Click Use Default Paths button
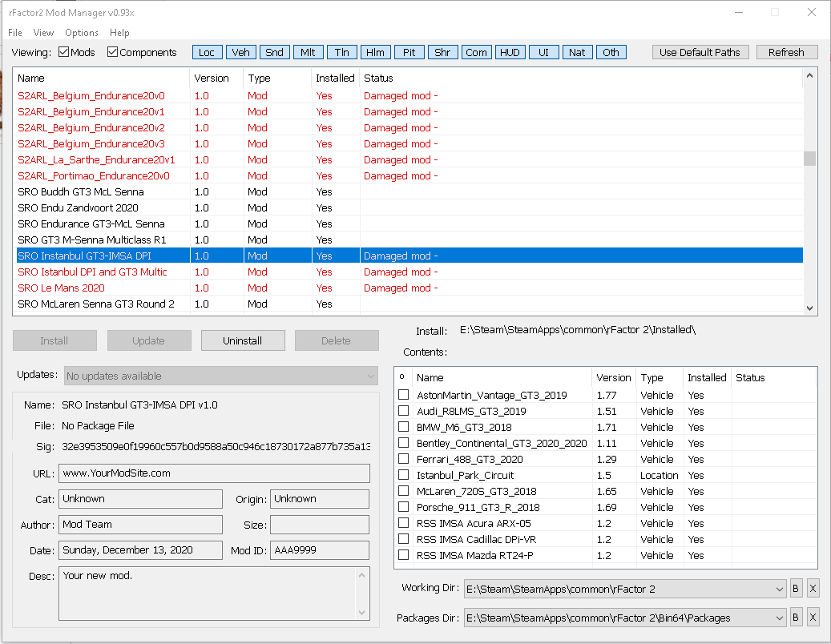Screen dimensions: 831x644 [x=700, y=52]
